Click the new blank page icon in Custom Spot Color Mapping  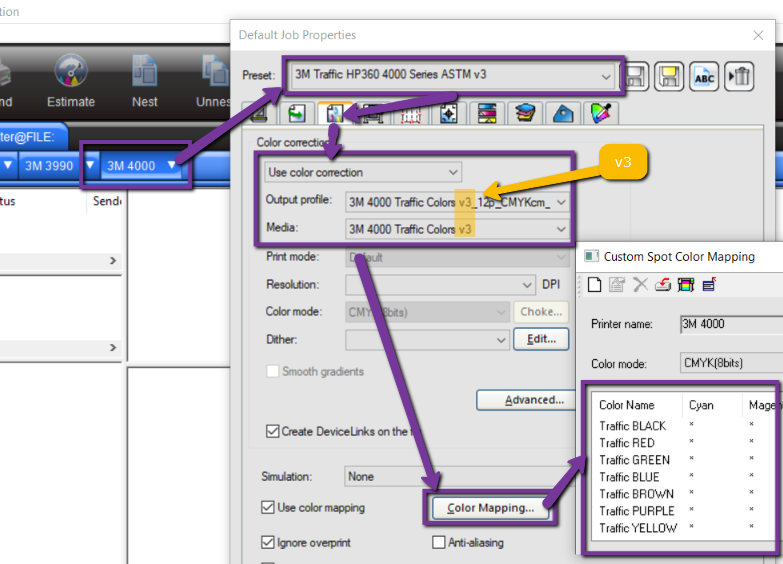pos(594,285)
